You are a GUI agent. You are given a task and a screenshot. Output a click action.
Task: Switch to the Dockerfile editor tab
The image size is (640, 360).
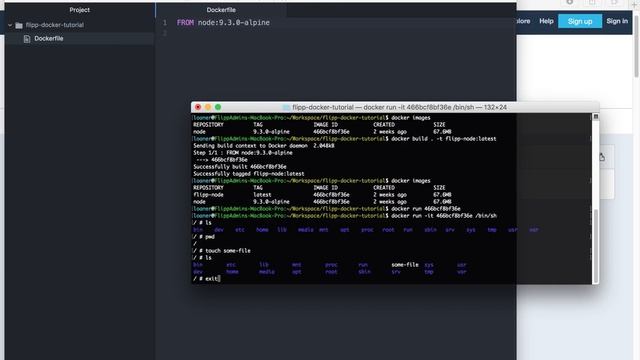coord(221,10)
